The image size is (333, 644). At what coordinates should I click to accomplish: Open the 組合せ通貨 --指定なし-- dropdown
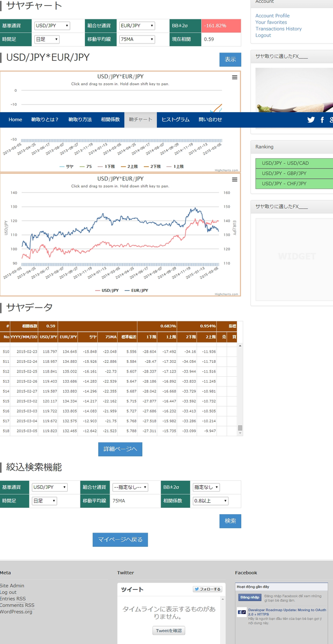tap(130, 487)
